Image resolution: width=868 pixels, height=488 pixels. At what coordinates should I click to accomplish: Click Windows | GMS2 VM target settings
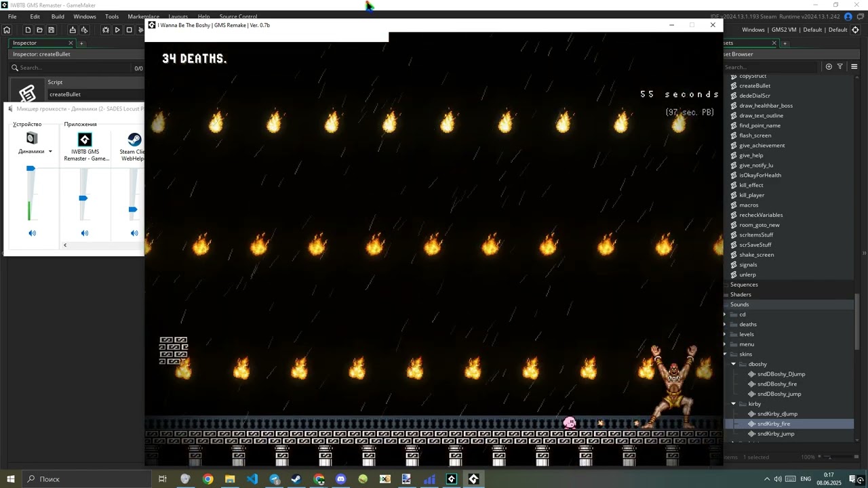[x=794, y=30]
